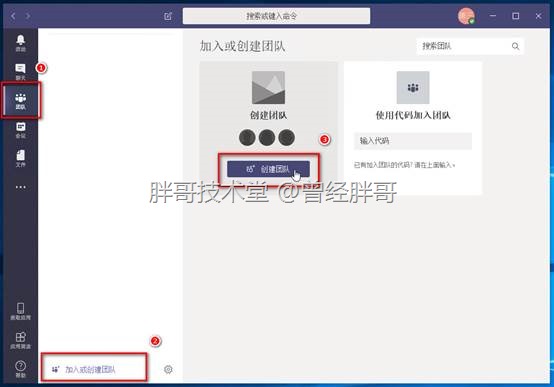This screenshot has height=387, width=554.
Task: Go forward with the right arrow
Action: (x=28, y=16)
